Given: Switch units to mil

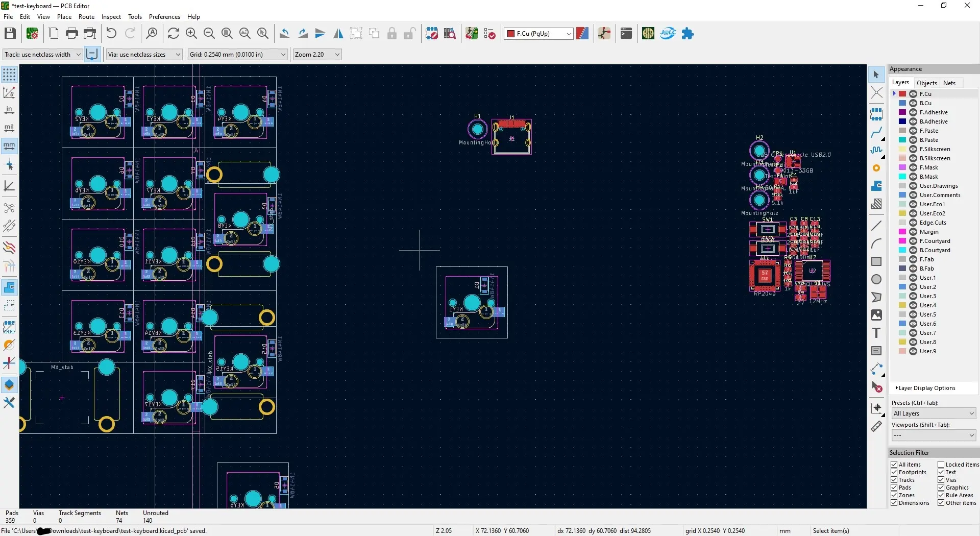Looking at the screenshot, I should pos(9,128).
